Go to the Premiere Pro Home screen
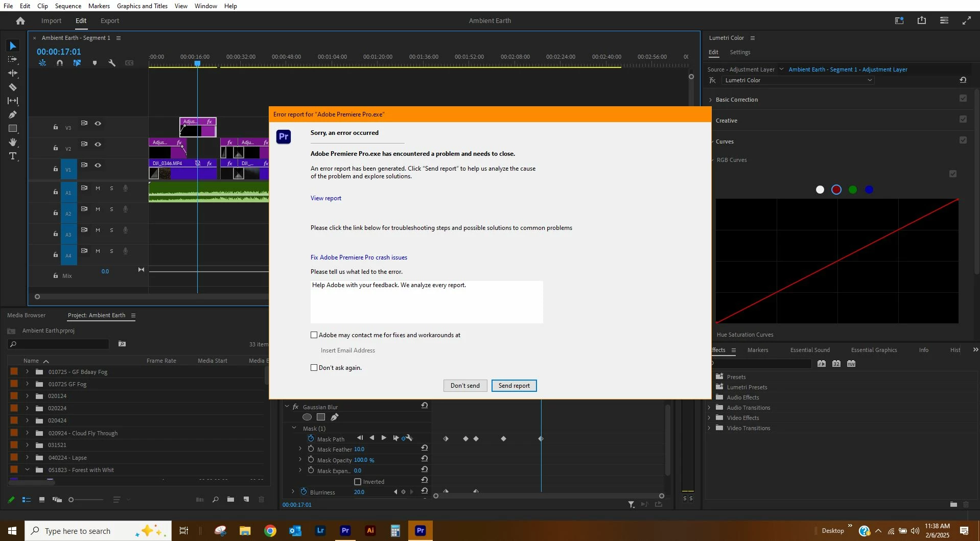Viewport: 980px width, 541px height. (x=20, y=21)
